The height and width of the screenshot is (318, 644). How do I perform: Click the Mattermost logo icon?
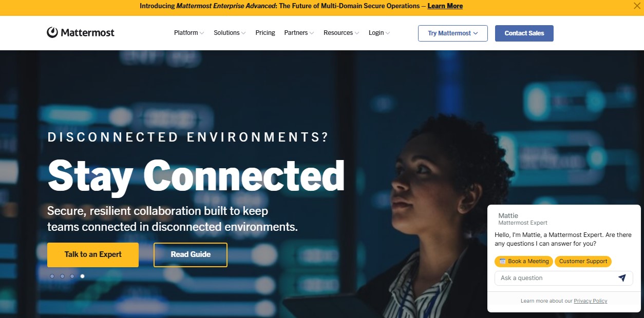52,32
